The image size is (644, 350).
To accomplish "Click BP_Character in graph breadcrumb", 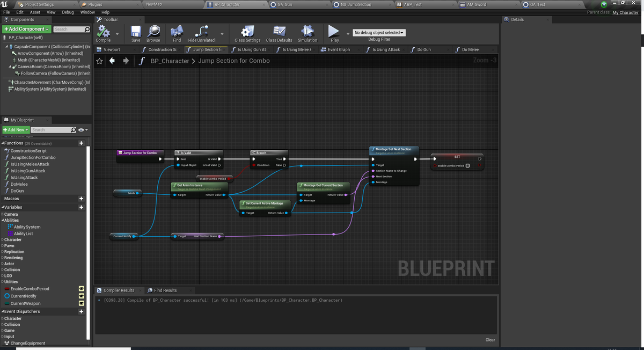I will (170, 61).
